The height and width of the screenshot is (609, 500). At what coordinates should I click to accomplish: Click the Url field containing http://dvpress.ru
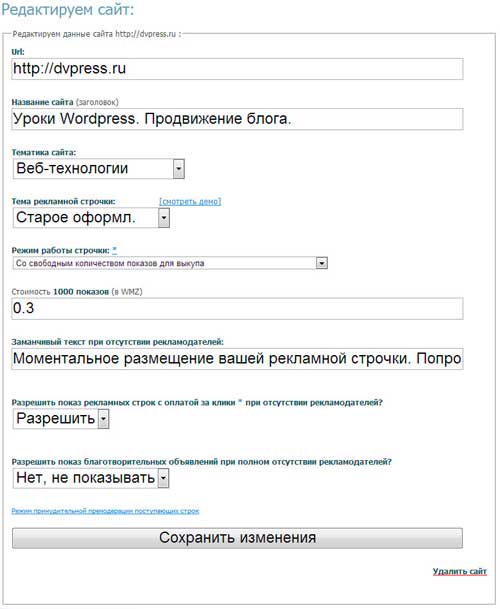pos(237,69)
